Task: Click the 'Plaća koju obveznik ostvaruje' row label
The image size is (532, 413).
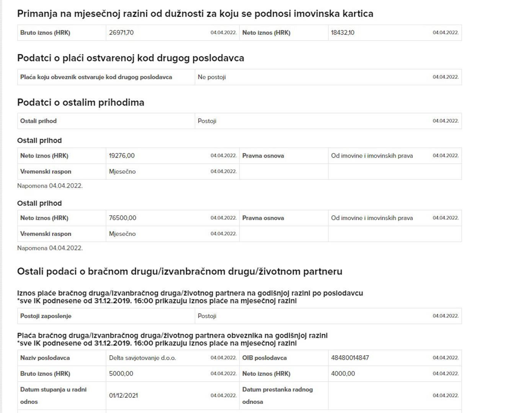Action: click(x=96, y=77)
